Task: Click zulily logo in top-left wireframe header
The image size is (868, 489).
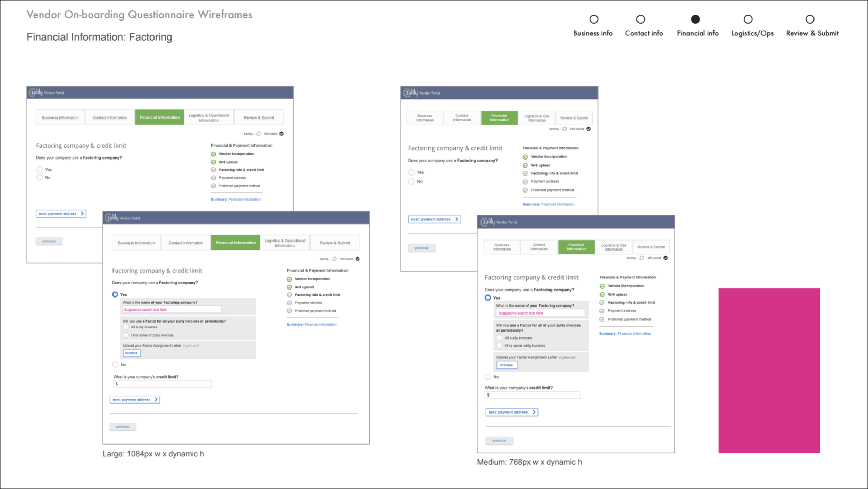Action: coord(36,92)
